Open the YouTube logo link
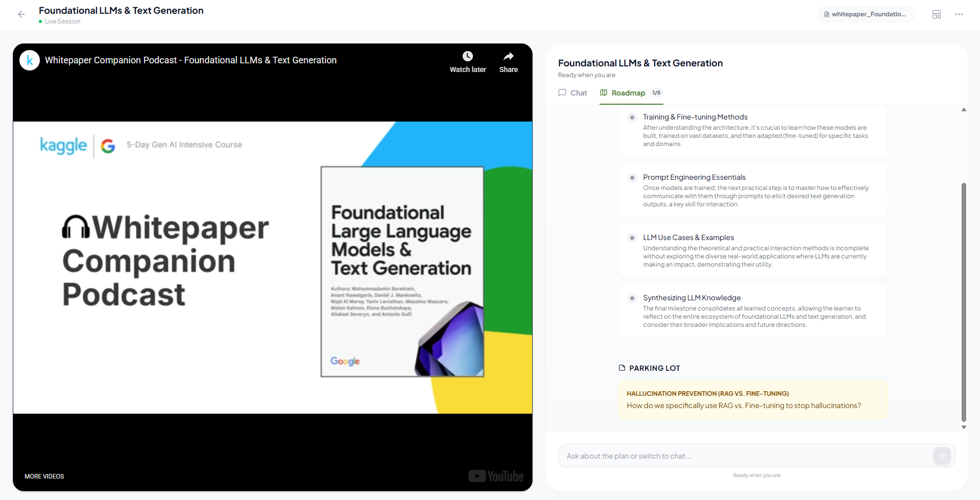The width and height of the screenshot is (980, 500). pyautogui.click(x=496, y=476)
